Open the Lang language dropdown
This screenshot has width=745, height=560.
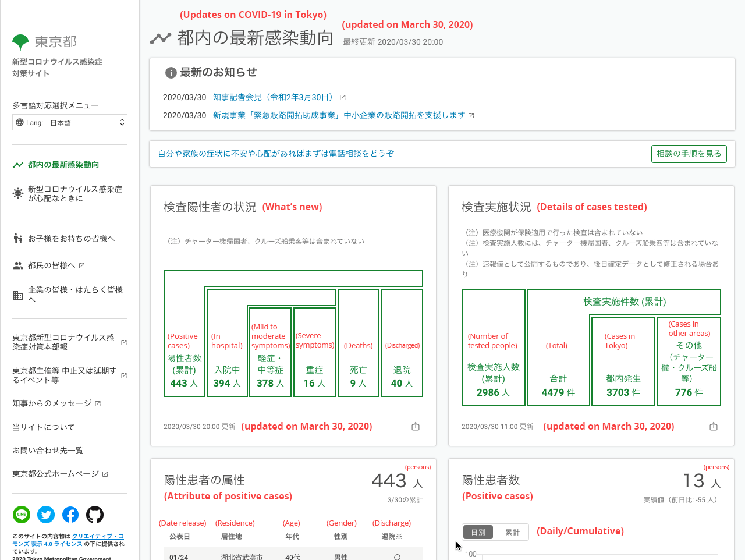70,123
